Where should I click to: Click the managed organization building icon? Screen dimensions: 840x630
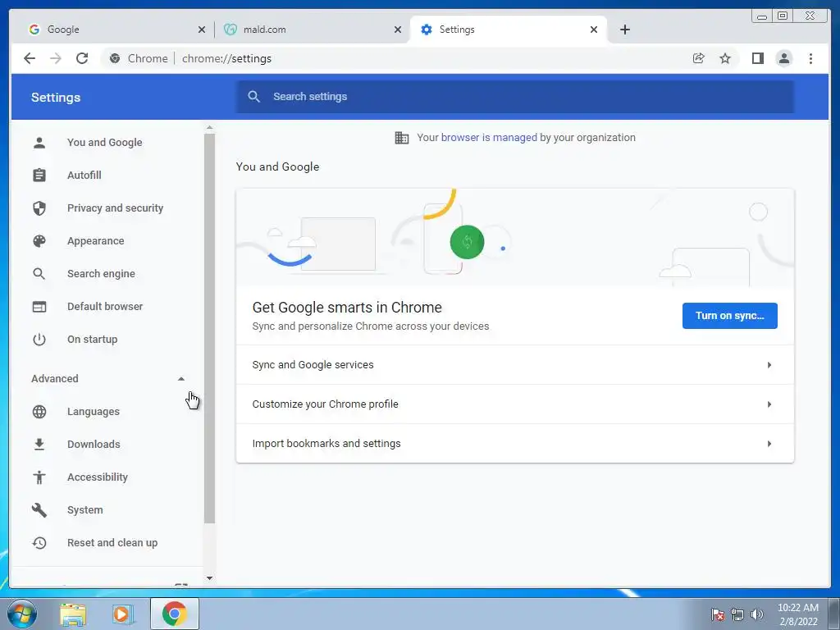pyautogui.click(x=402, y=138)
